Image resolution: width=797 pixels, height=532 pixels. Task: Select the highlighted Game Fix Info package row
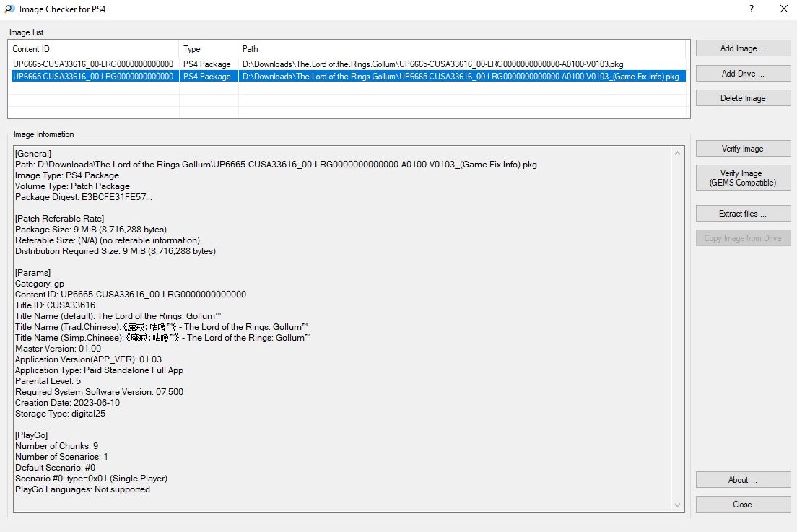coord(348,77)
